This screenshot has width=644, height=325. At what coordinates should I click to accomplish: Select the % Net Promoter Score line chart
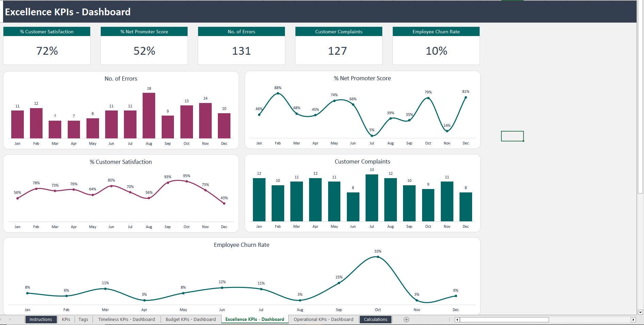(x=363, y=109)
